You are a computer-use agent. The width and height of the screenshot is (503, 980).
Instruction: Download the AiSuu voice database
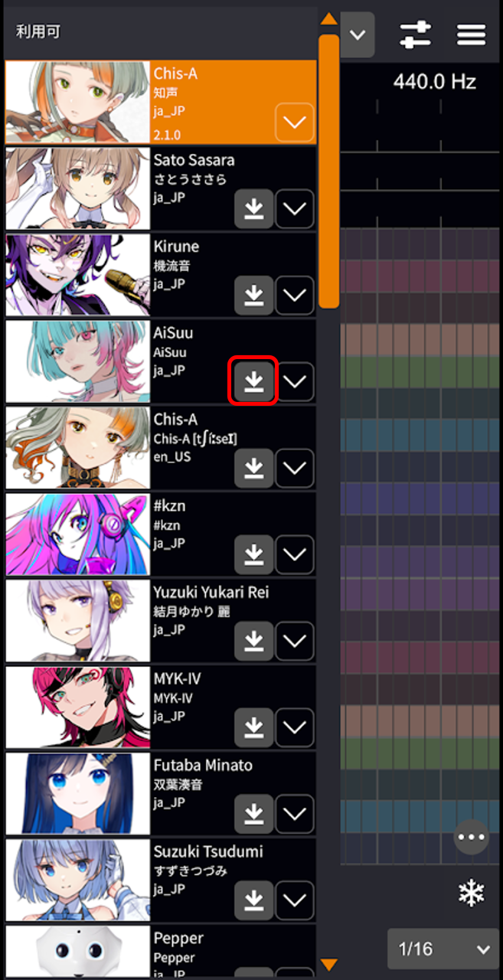253,381
